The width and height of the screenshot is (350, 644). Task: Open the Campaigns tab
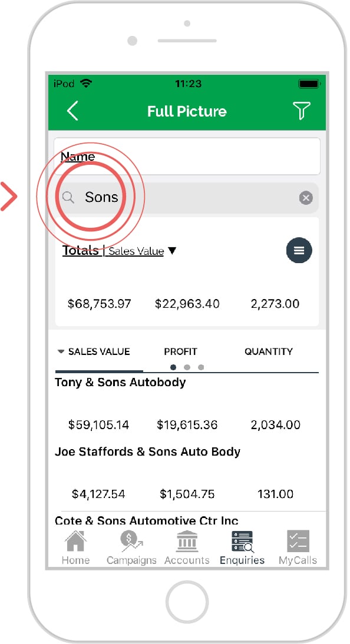[131, 547]
